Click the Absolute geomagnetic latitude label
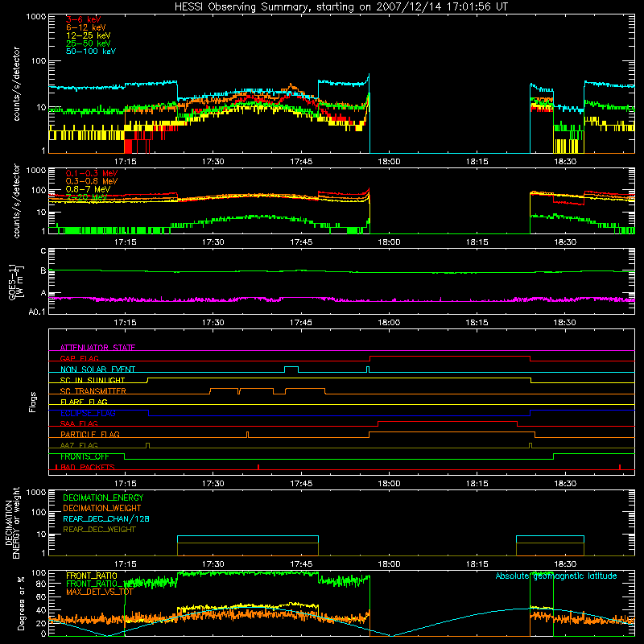 click(556, 576)
